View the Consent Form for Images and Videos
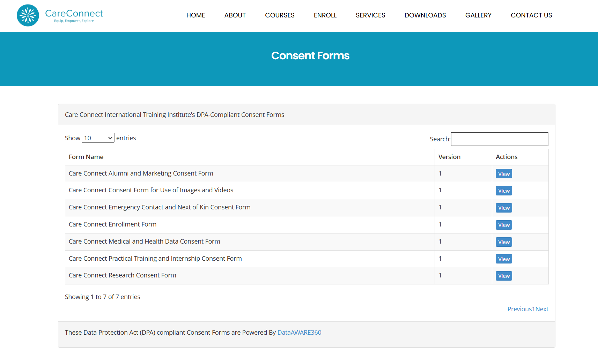 pyautogui.click(x=503, y=191)
